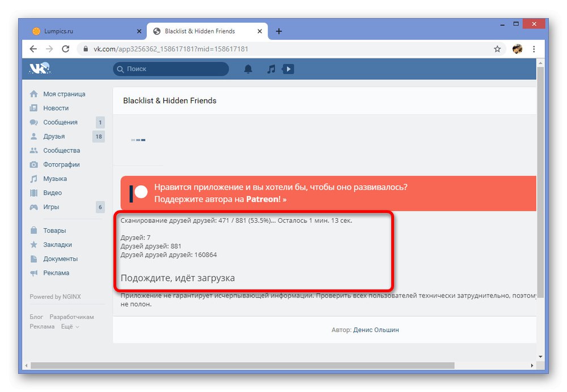Click the scrollbar right arrow
The image size is (567, 392).
532,365
